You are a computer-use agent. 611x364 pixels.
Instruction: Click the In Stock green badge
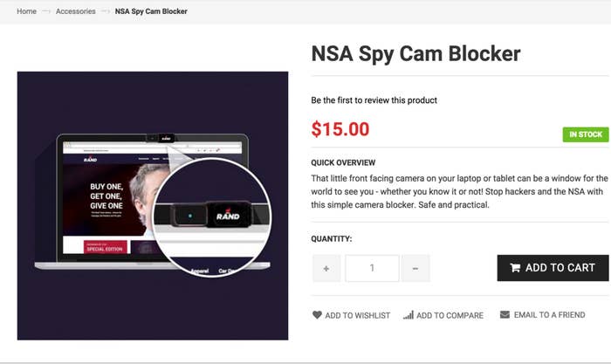(x=586, y=134)
